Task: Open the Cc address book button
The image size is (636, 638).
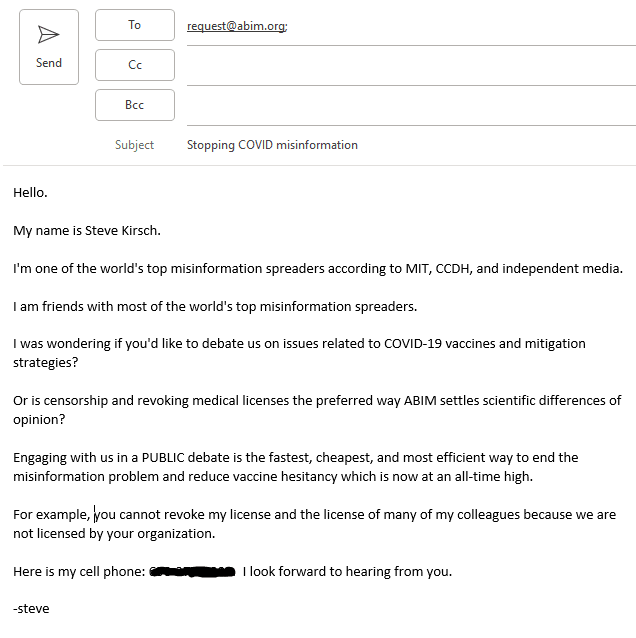Action: pos(135,65)
